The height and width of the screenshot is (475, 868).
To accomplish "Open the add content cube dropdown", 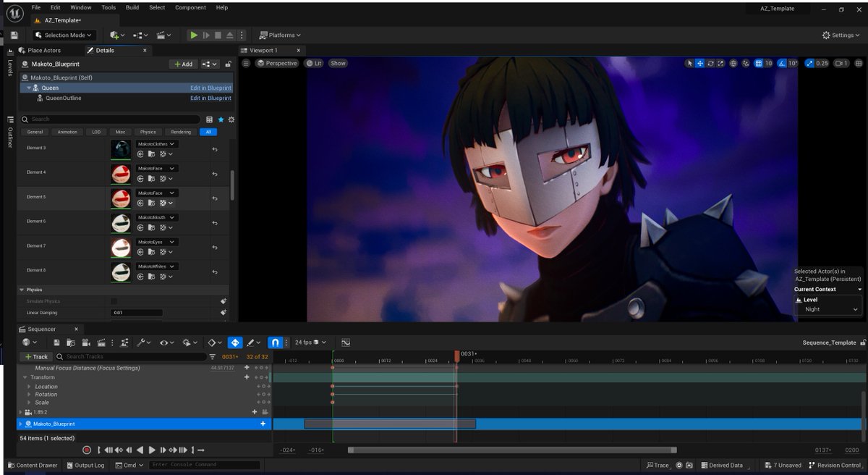I will tap(117, 35).
